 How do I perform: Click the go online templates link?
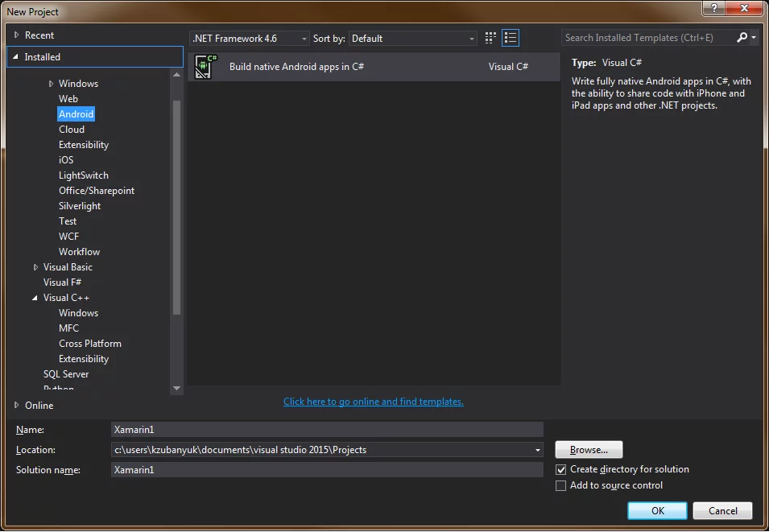point(373,402)
